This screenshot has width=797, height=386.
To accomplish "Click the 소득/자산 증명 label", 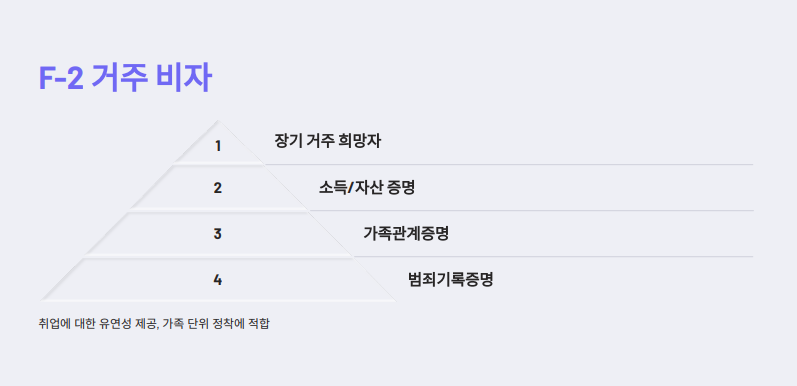I will coord(366,188).
